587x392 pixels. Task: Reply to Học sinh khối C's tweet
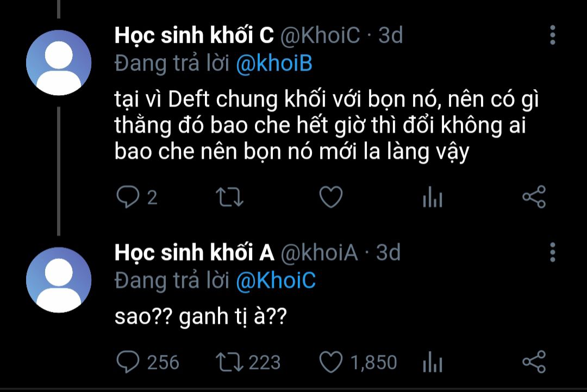(x=128, y=197)
